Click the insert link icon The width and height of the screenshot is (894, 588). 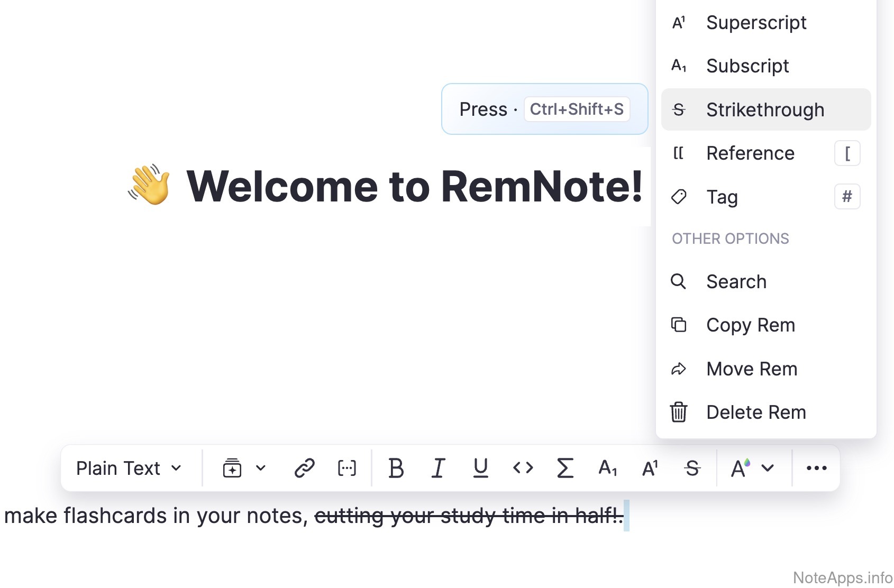305,468
